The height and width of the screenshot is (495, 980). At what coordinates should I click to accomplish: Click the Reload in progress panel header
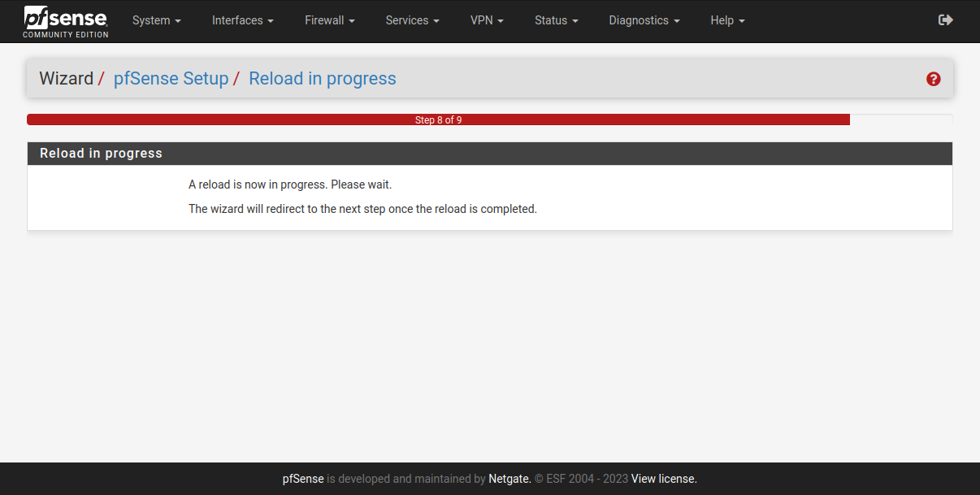[x=490, y=154]
